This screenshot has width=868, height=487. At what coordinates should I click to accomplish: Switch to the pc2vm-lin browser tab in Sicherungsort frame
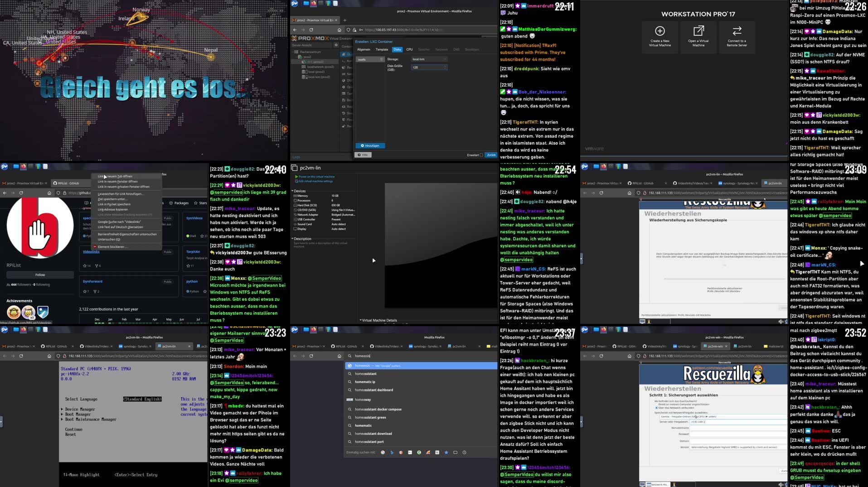pyautogui.click(x=744, y=346)
